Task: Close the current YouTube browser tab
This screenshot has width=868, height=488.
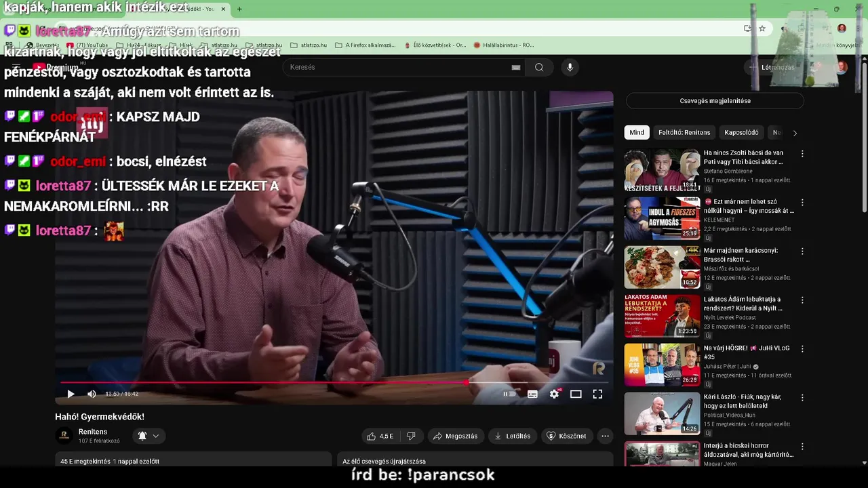Action: (223, 9)
